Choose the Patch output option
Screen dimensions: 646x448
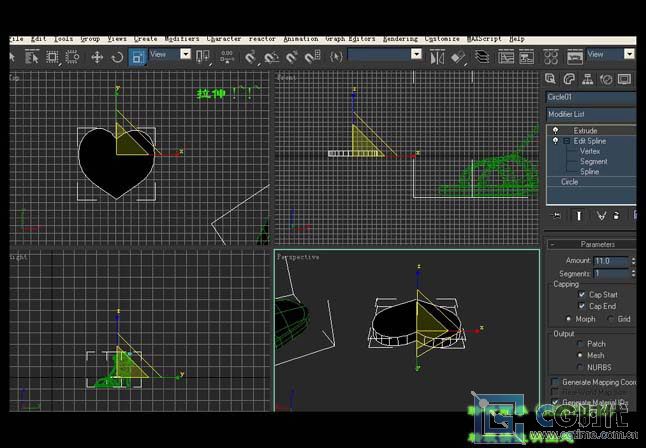tap(579, 343)
